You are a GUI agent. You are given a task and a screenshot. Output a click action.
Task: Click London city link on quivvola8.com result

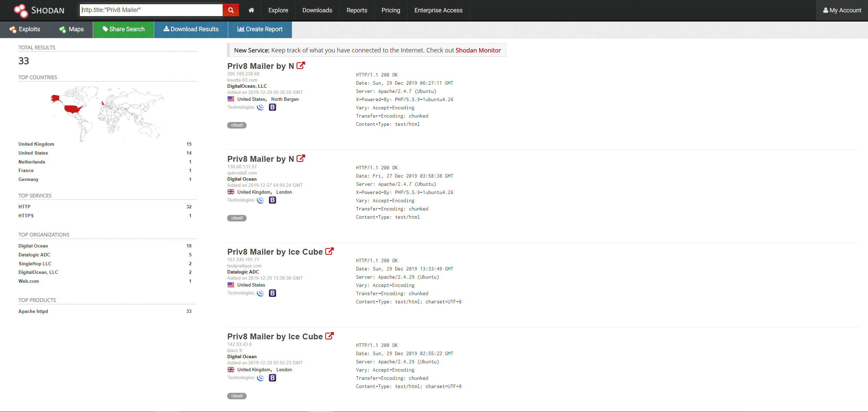click(x=284, y=192)
